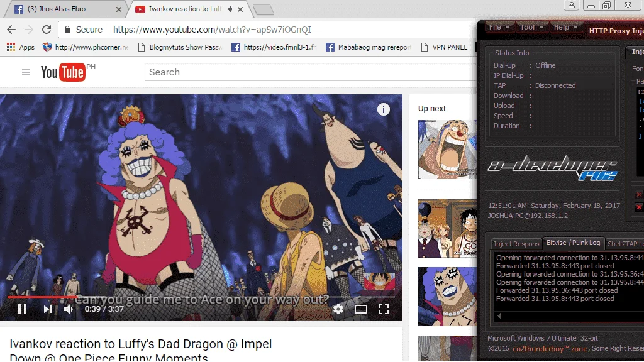644x362 pixels.
Task: Click Dial-Up Offline status text
Action: pos(545,65)
